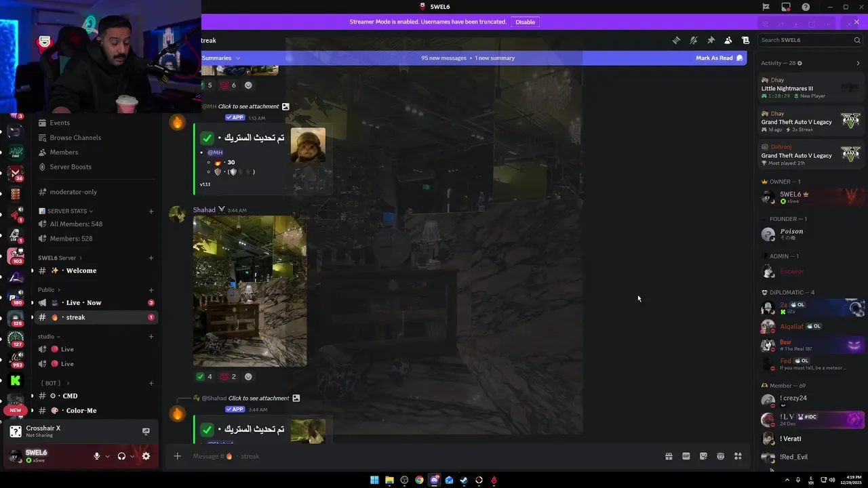
Task: Open the emoji picker
Action: point(720,456)
